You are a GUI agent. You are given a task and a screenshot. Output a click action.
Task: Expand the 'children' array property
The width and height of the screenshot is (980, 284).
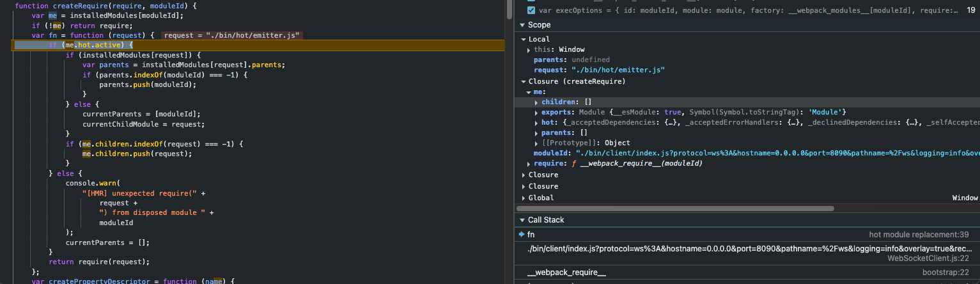(x=536, y=102)
